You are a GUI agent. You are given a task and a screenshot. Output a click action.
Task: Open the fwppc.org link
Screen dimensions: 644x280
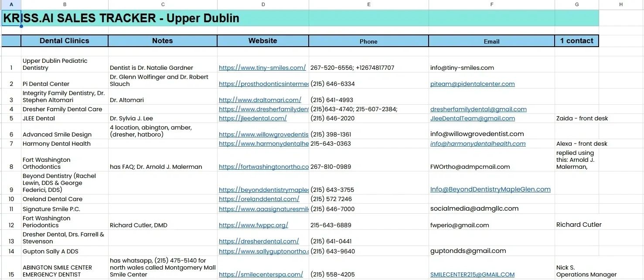253,225
